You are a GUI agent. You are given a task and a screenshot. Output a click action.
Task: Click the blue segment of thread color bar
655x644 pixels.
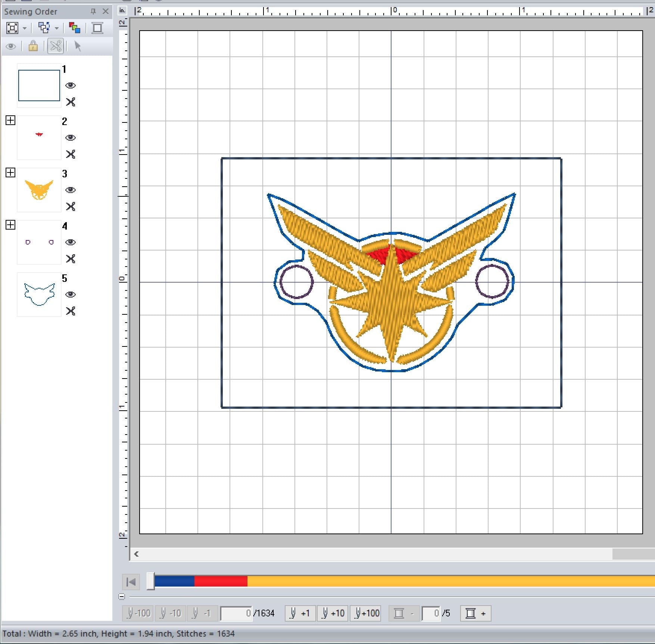click(x=174, y=581)
